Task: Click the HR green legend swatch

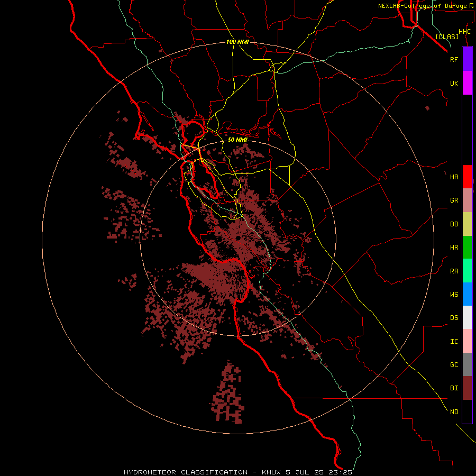Action: (467, 248)
